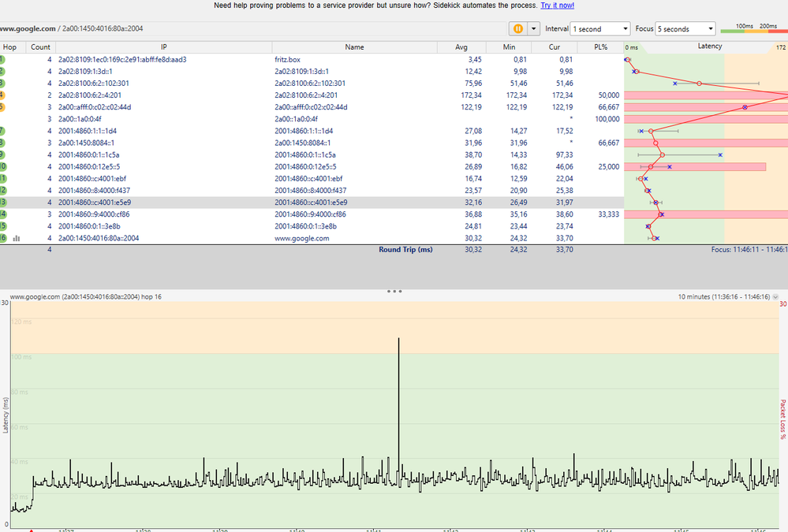Screen dimensions: 788x532
Task: Sort by the IP column header
Action: click(164, 47)
